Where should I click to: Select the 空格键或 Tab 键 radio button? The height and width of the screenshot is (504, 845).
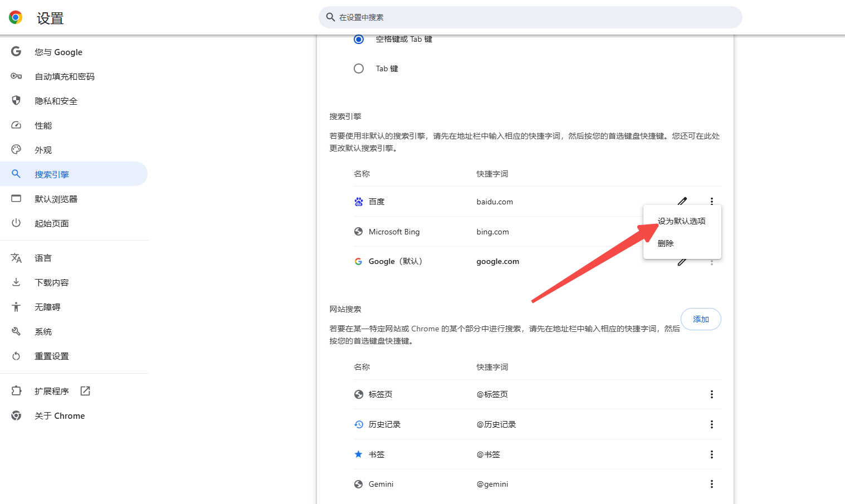click(359, 39)
